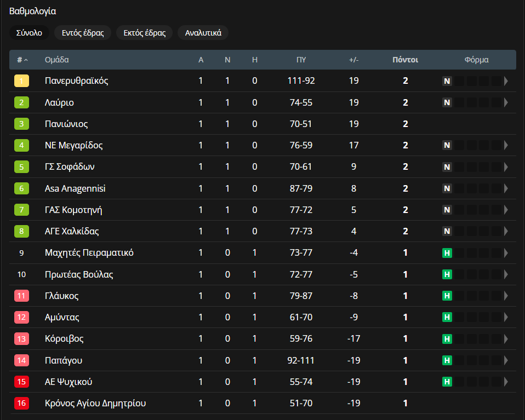Viewport: 525px width, 420px height.
Task: Switch to the Εκτός έδρας tab
Action: coord(145,33)
